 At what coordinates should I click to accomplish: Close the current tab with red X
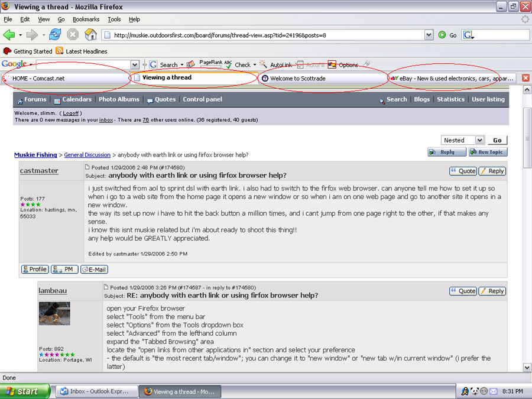(525, 78)
